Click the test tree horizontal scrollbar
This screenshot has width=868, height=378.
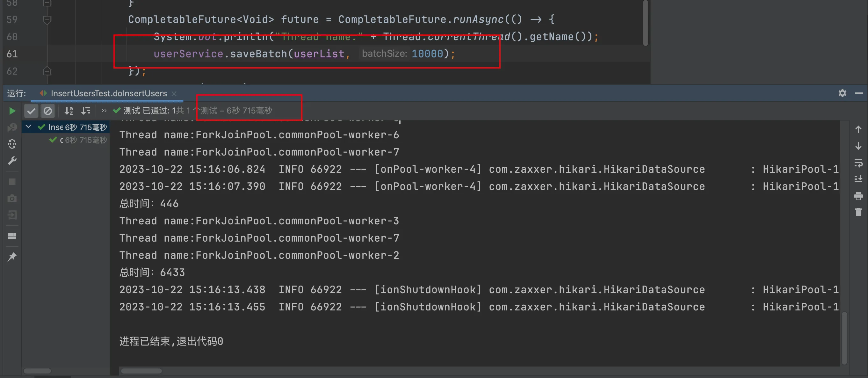pyautogui.click(x=37, y=371)
